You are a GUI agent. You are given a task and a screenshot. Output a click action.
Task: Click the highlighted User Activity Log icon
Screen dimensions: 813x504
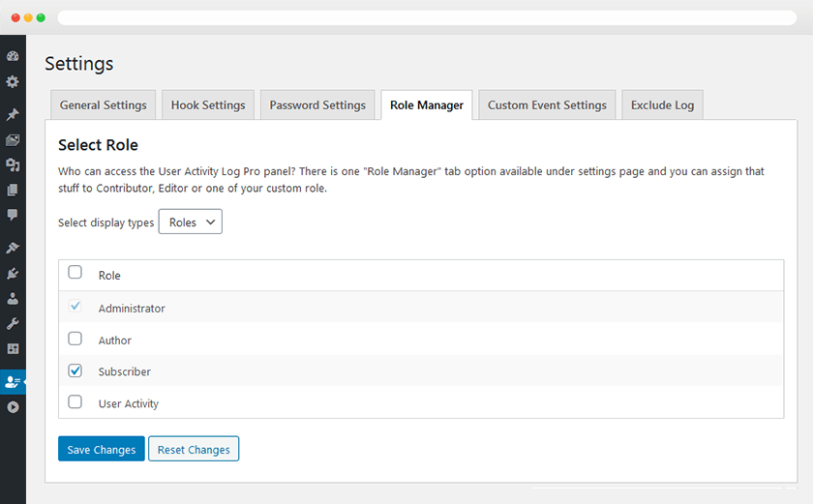click(x=13, y=382)
